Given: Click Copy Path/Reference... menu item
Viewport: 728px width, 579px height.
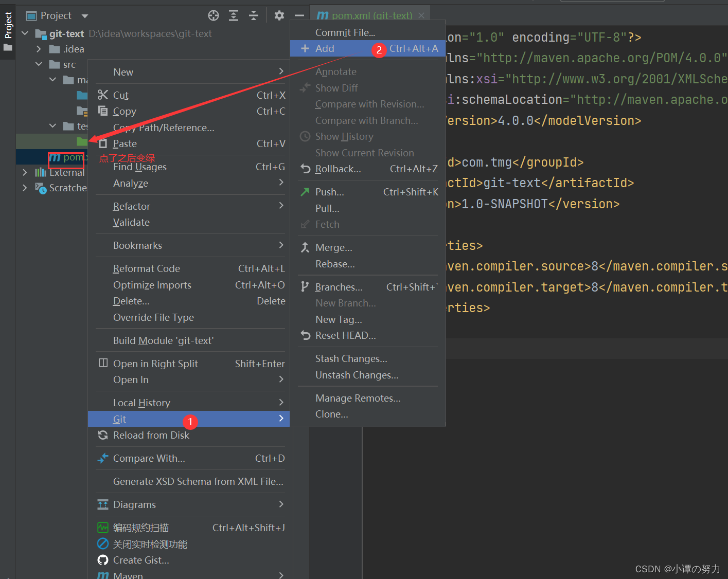Looking at the screenshot, I should tap(190, 128).
